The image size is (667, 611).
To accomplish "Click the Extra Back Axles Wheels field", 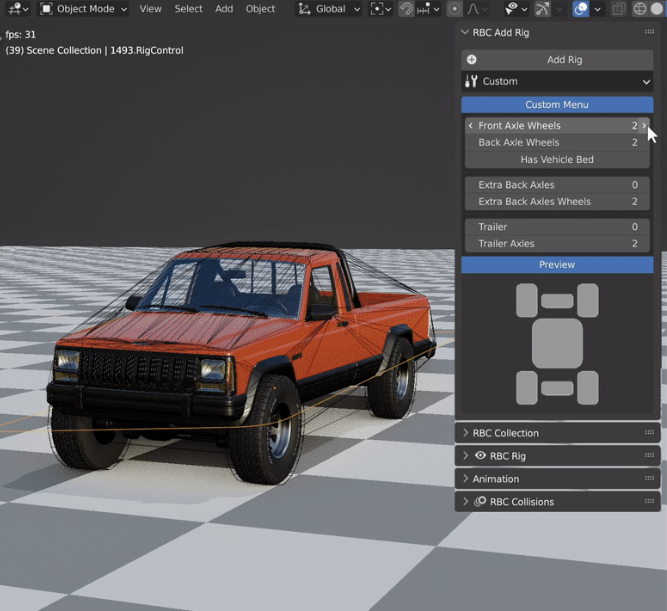I will (557, 202).
